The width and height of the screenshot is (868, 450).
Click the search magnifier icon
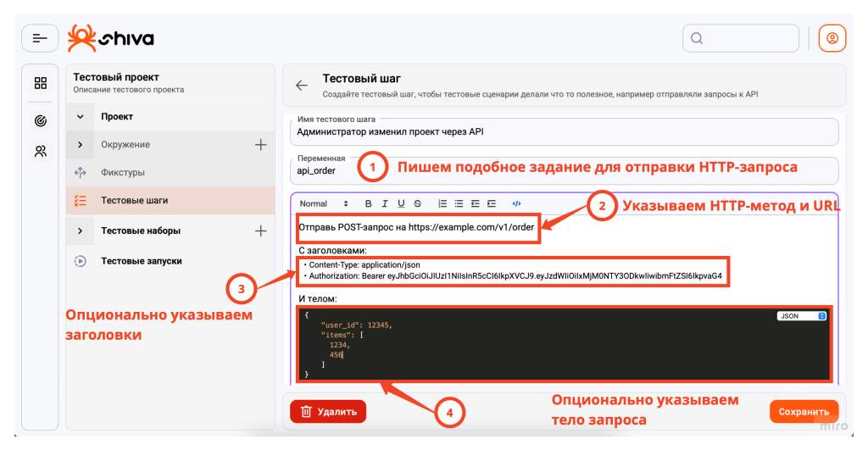697,38
